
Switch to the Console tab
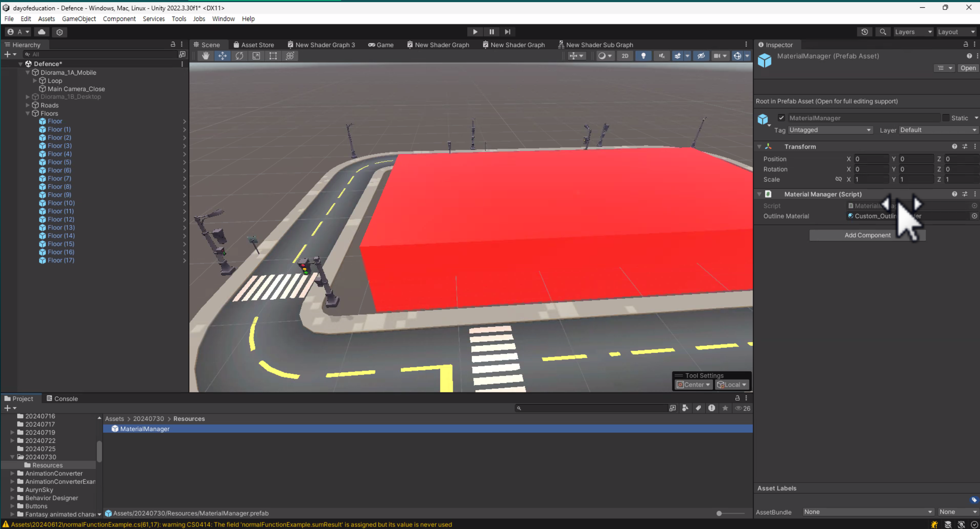[62, 398]
